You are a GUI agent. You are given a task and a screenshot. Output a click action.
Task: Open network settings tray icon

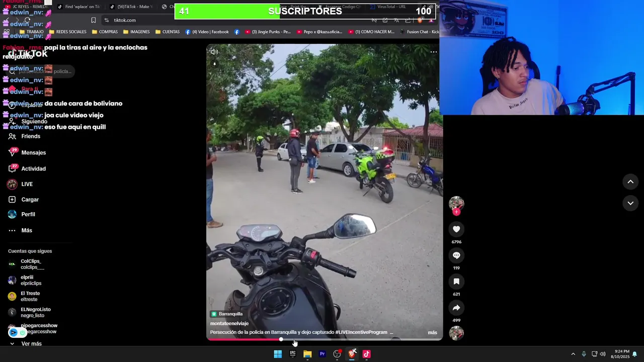[x=594, y=354]
